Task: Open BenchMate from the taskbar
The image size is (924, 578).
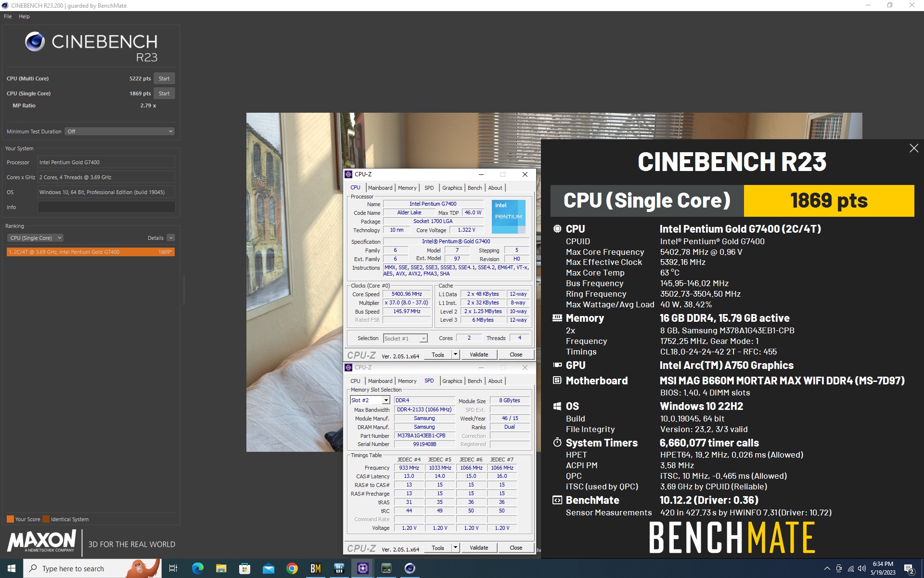Action: point(316,568)
